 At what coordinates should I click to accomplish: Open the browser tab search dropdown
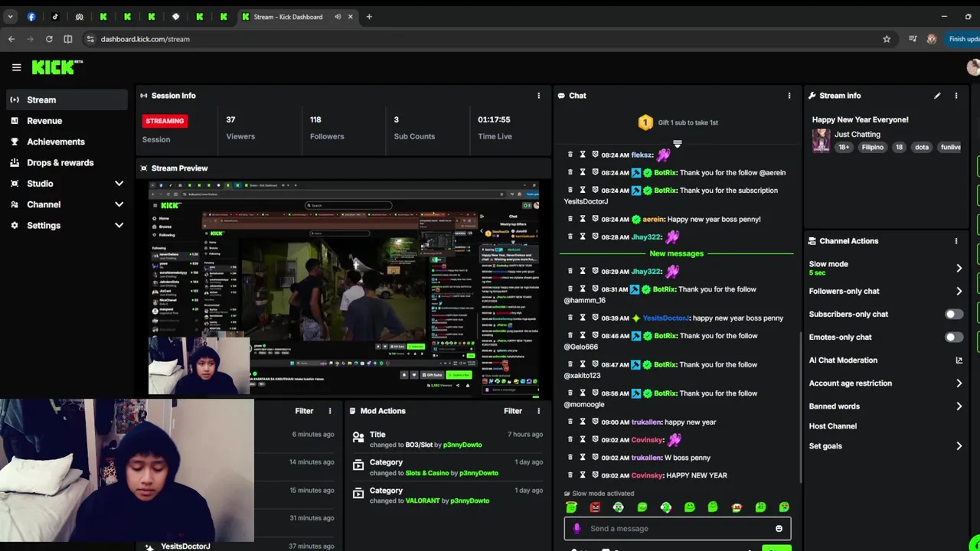point(10,17)
